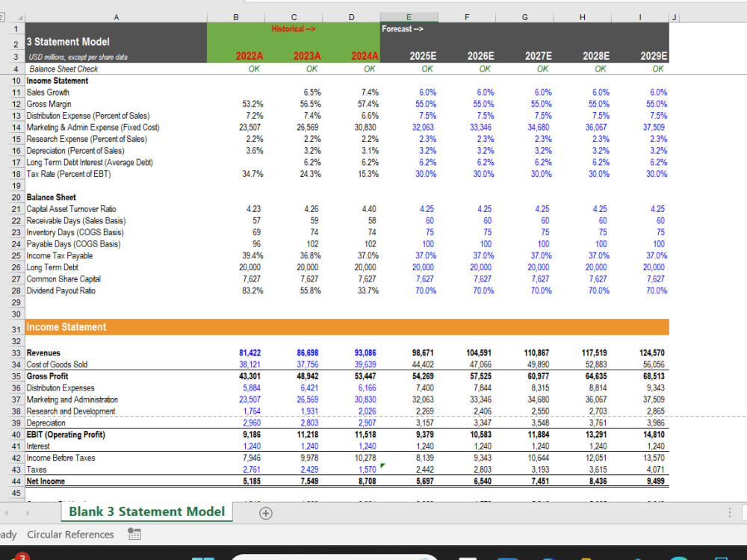
Task: Click the 2024A Tax Rate value 15.3%
Action: [368, 174]
